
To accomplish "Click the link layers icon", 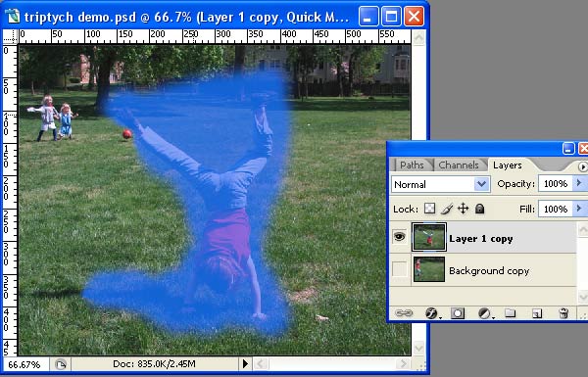I will pyautogui.click(x=404, y=313).
